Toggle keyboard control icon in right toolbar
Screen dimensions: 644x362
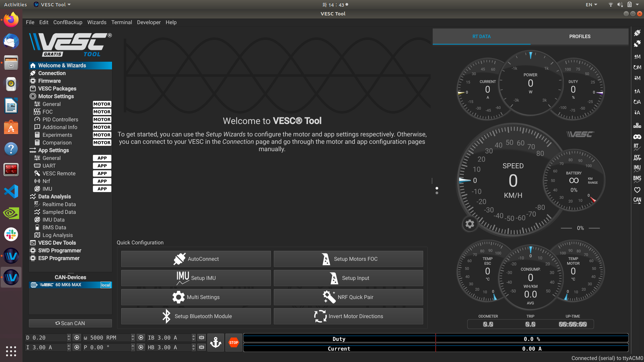pos(637,126)
